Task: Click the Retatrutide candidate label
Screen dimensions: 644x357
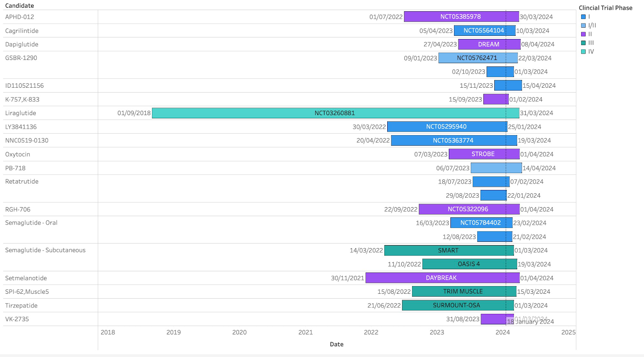Action: click(22, 182)
